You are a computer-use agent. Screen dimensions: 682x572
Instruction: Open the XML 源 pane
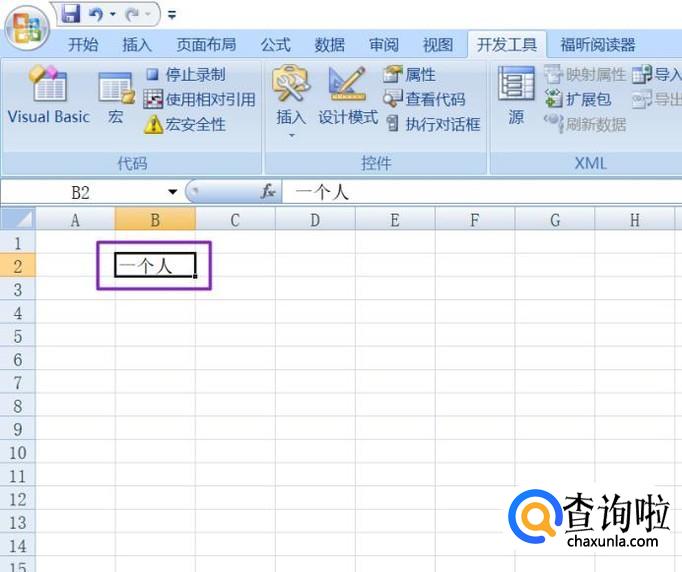click(x=516, y=96)
